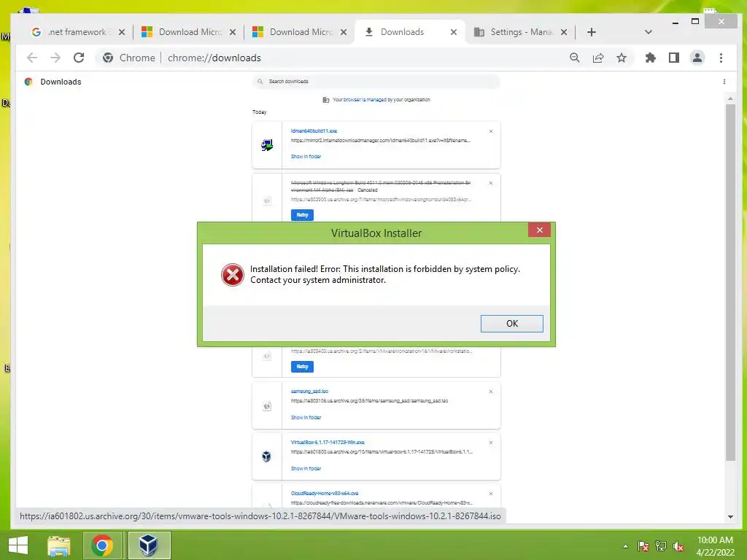Close the Downloads tab

tap(454, 32)
